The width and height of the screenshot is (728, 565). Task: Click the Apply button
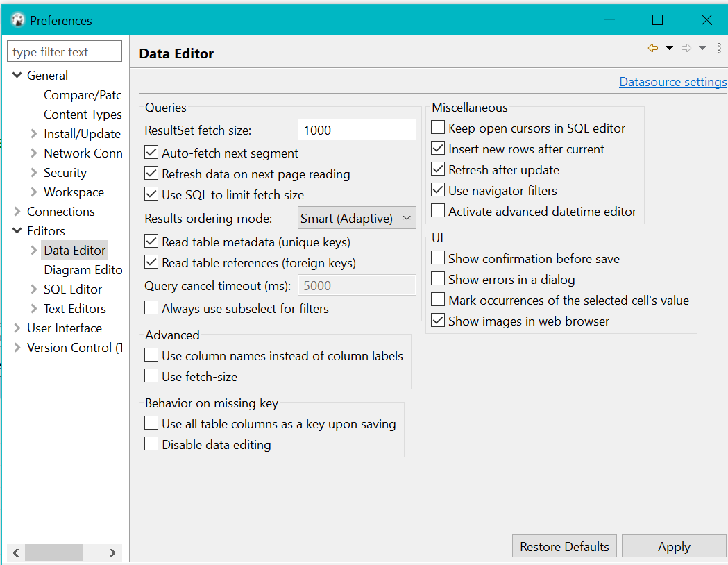(673, 546)
